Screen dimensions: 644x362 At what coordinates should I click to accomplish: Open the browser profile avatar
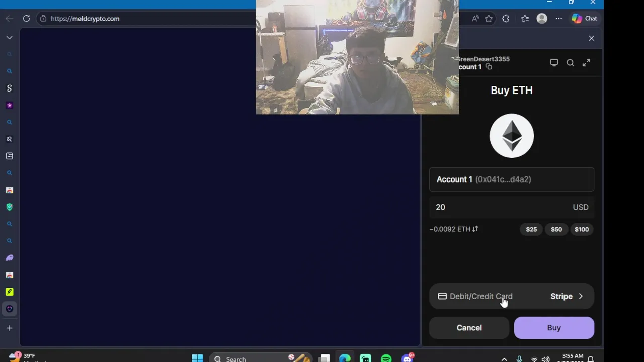542,19
